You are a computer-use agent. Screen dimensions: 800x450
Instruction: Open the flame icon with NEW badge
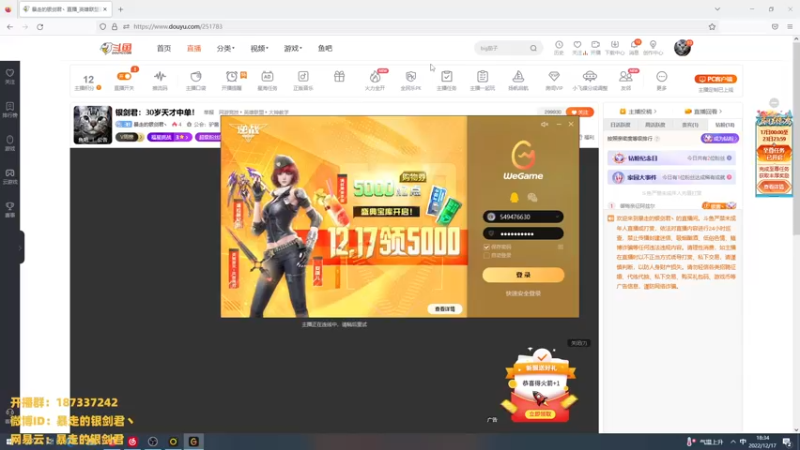[x=375, y=77]
